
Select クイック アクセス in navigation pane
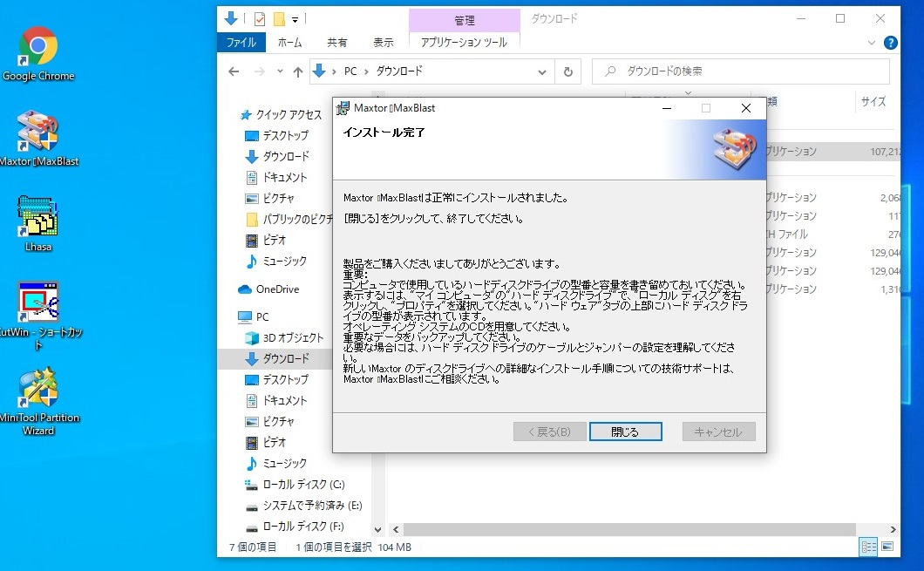coord(281,114)
